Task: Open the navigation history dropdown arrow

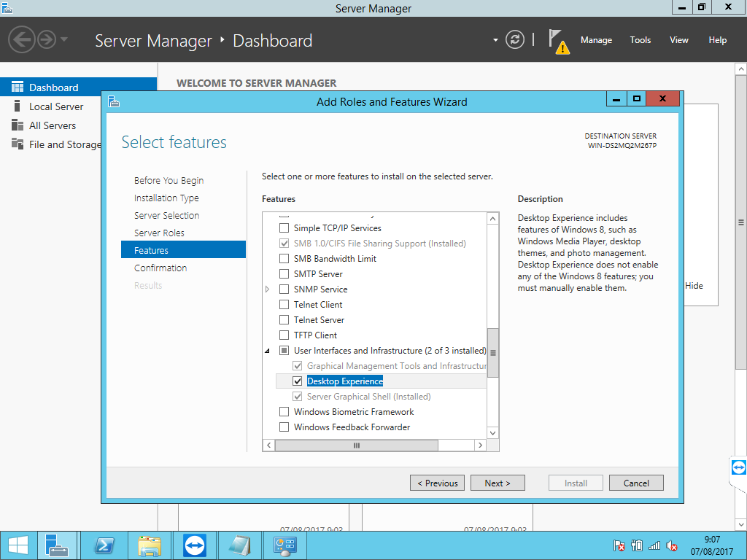Action: pyautogui.click(x=64, y=39)
